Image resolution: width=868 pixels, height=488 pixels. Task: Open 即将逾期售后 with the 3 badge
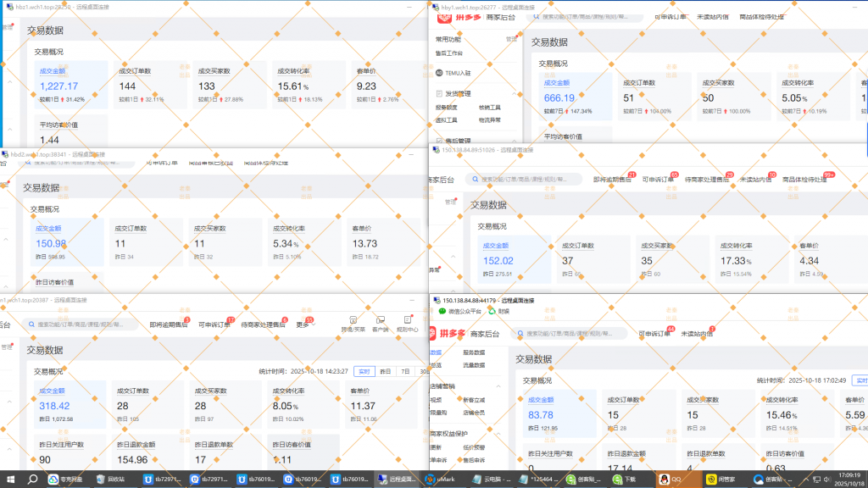(x=166, y=324)
